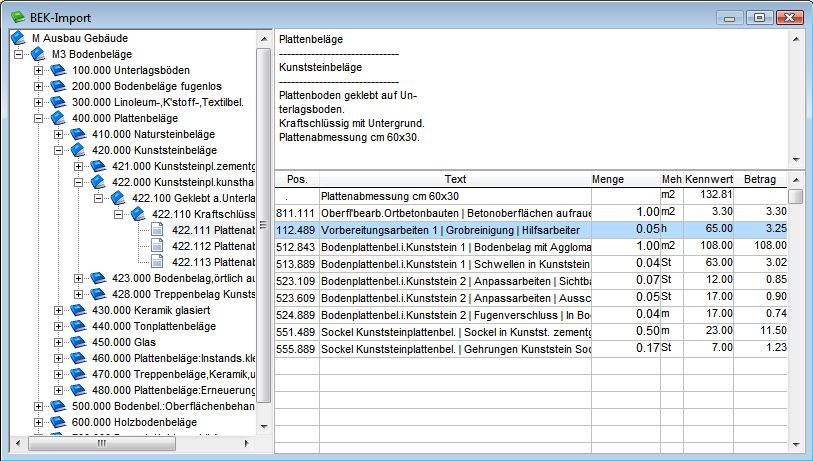
Task: Click the document icon next to 422.113
Action: pos(157,262)
